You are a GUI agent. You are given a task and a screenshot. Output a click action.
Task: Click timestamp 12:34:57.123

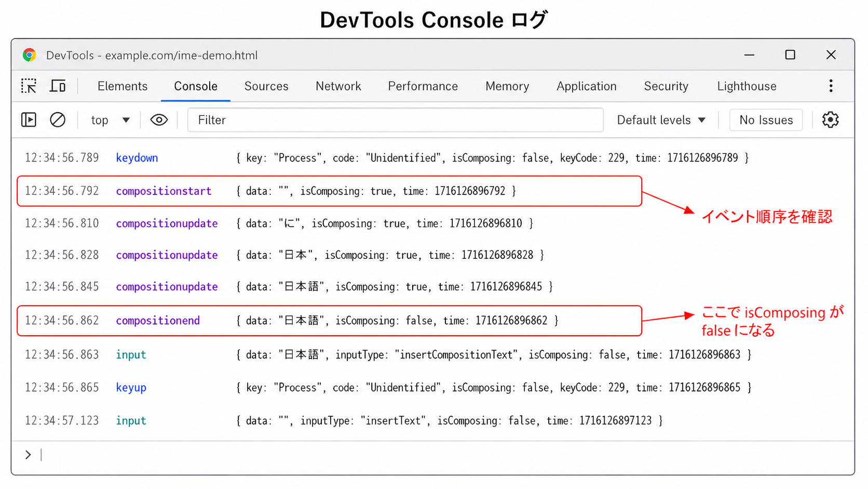click(x=62, y=421)
